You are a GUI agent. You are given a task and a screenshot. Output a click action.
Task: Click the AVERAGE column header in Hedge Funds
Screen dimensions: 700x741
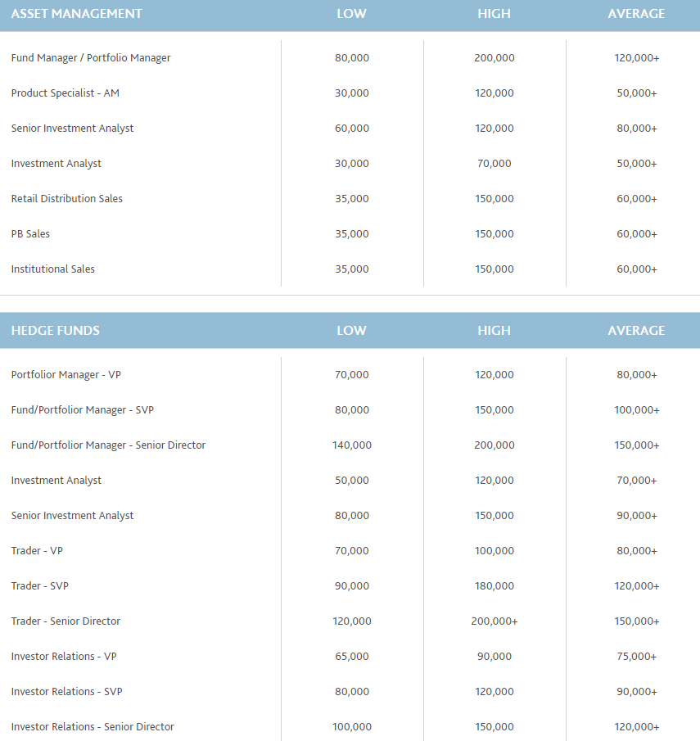point(636,330)
